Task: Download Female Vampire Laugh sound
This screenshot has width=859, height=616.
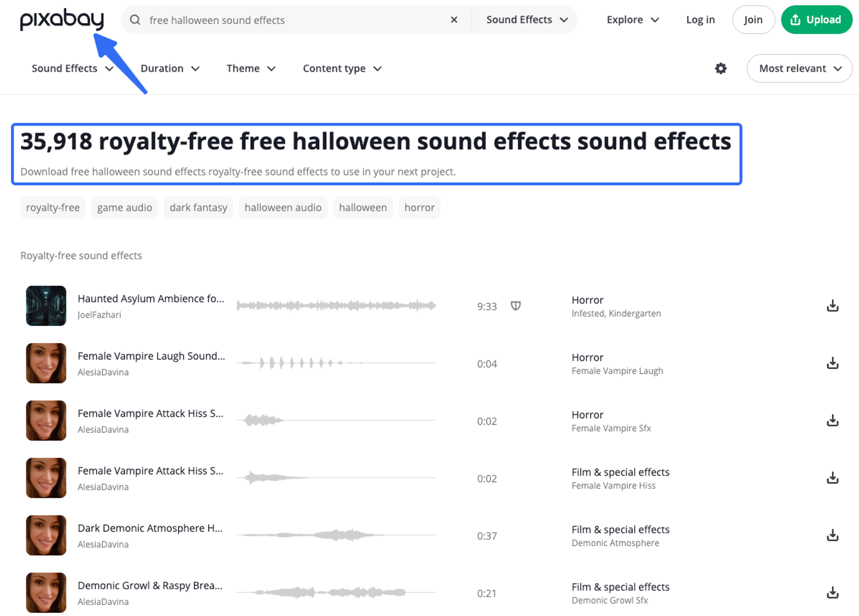Action: [832, 363]
